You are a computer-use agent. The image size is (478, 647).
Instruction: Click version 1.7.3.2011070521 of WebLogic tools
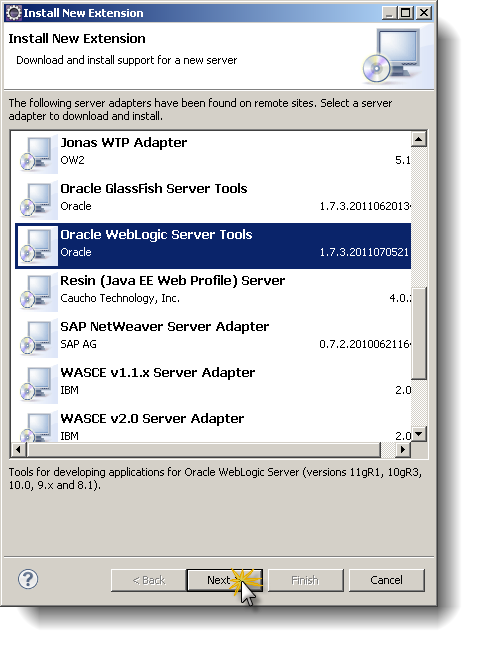(x=364, y=252)
